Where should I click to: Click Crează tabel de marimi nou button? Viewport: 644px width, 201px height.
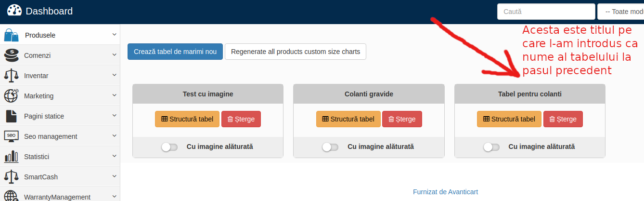(175, 52)
